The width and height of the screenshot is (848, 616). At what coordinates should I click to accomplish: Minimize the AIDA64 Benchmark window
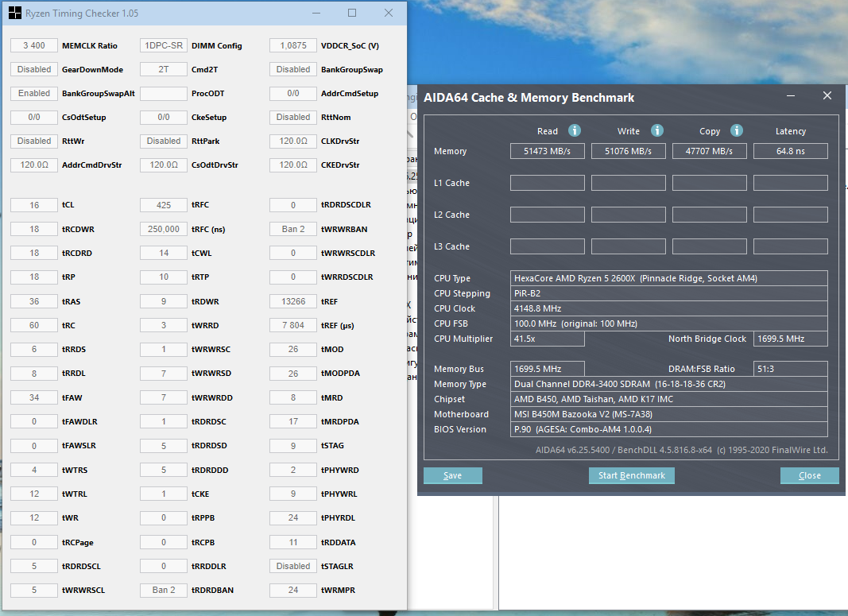tap(791, 95)
